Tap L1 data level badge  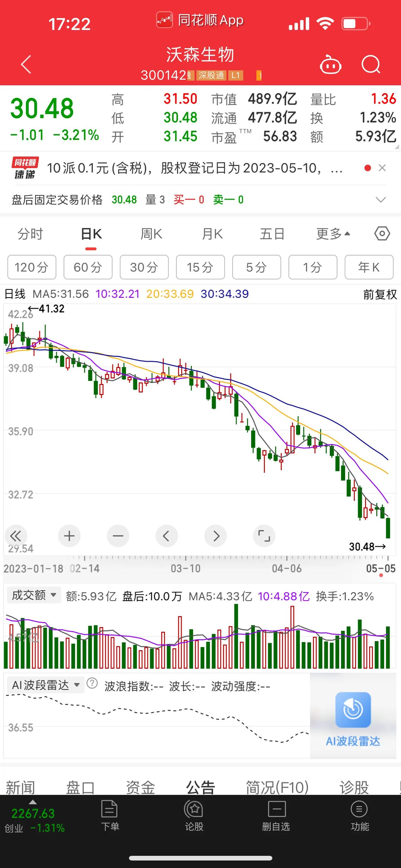[235, 75]
